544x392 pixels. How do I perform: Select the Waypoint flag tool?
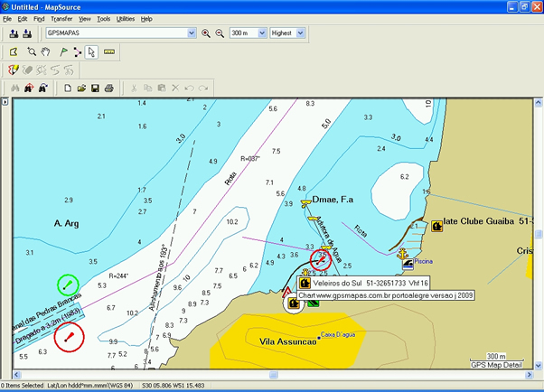(63, 51)
